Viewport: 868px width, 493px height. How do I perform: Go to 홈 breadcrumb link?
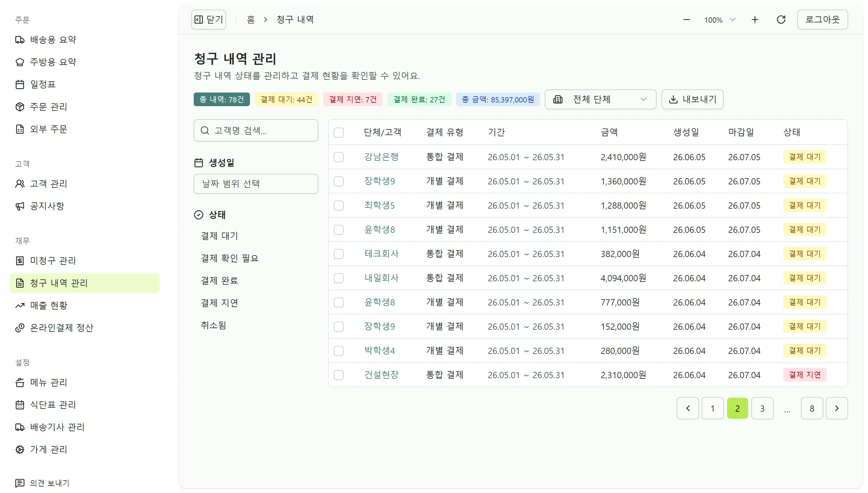(251, 20)
